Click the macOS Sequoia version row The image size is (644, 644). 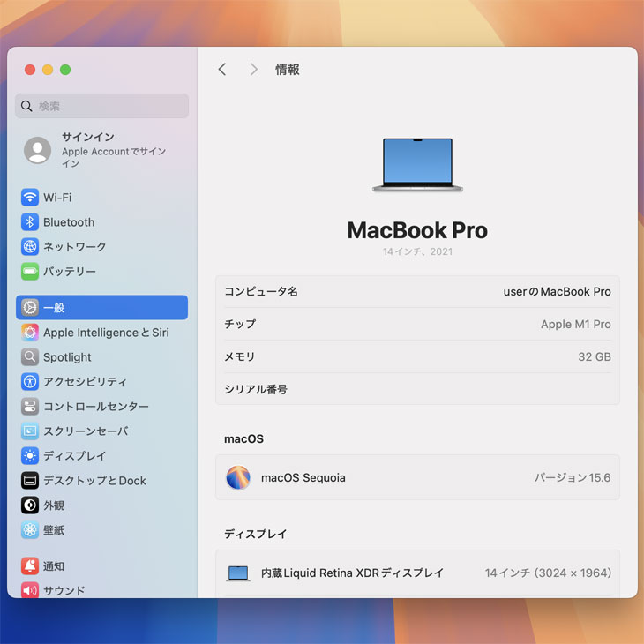[417, 477]
